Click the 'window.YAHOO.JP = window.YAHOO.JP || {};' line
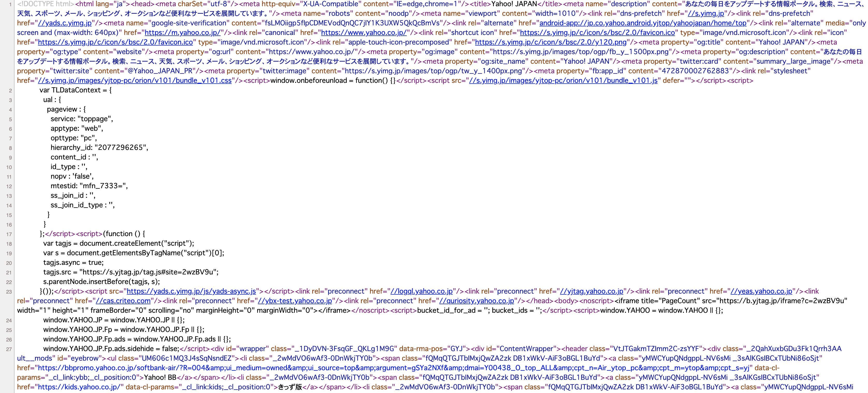Screen dimensions: 868x393 click(114, 320)
